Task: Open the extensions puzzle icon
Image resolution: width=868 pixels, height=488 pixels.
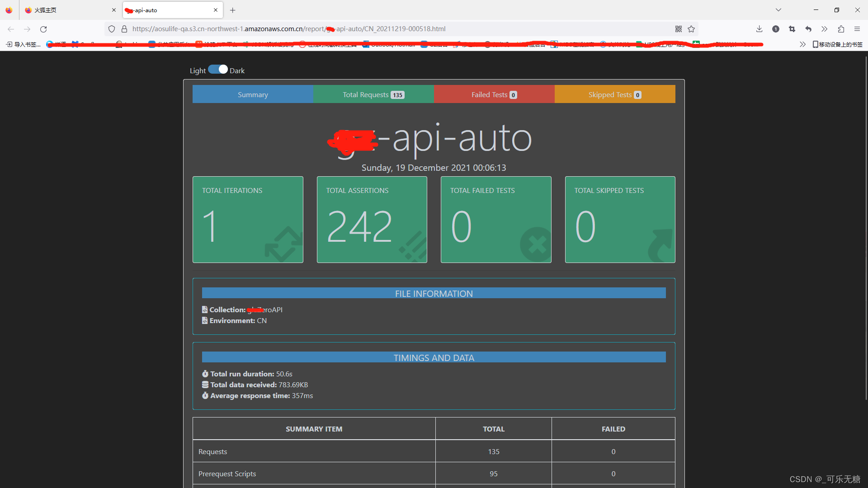Action: [841, 29]
